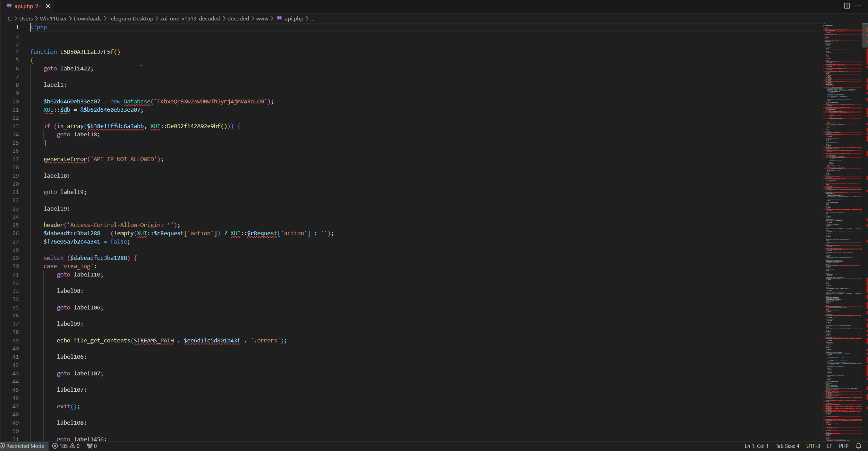Screen dimensions: 868x451
Task: Click generateError function call
Action: pos(65,159)
